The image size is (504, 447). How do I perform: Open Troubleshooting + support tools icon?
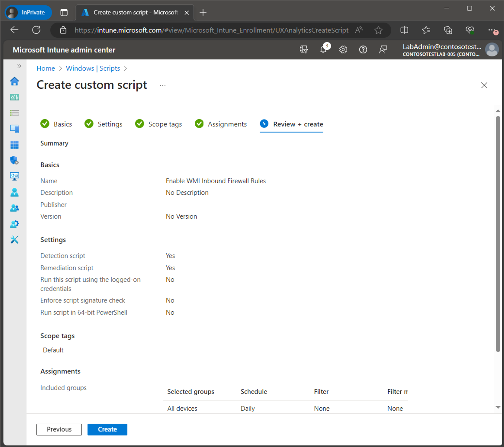pos(15,239)
